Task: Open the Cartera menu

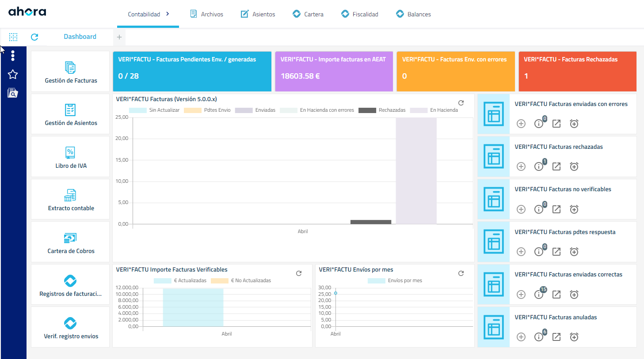Action: 308,14
